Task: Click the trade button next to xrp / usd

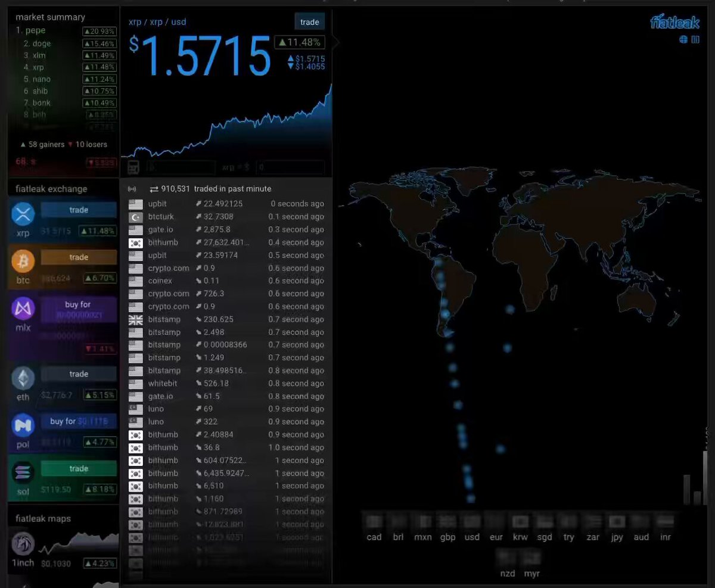Action: pos(310,22)
